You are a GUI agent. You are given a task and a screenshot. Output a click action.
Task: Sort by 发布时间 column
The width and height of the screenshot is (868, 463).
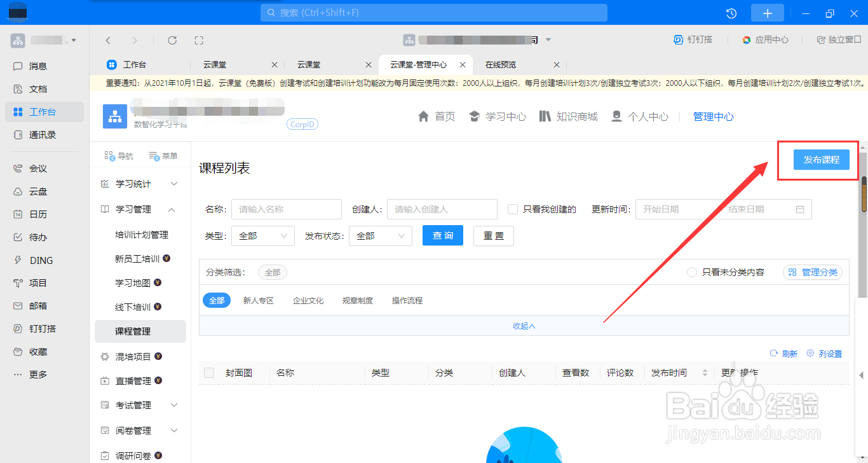pos(704,373)
